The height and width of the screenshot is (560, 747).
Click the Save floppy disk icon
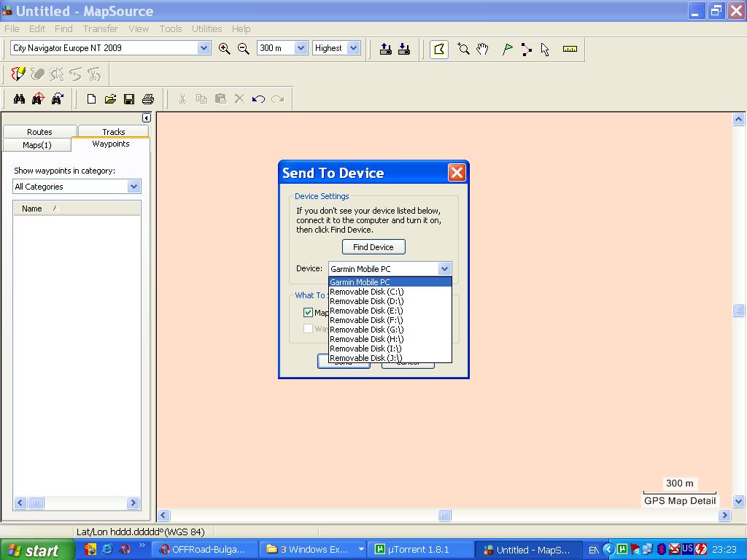(129, 99)
